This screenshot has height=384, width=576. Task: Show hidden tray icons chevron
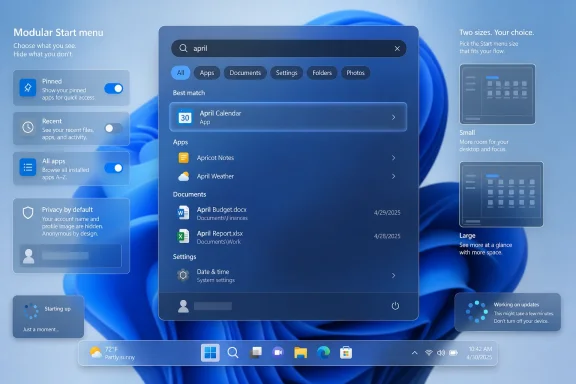[x=414, y=353]
